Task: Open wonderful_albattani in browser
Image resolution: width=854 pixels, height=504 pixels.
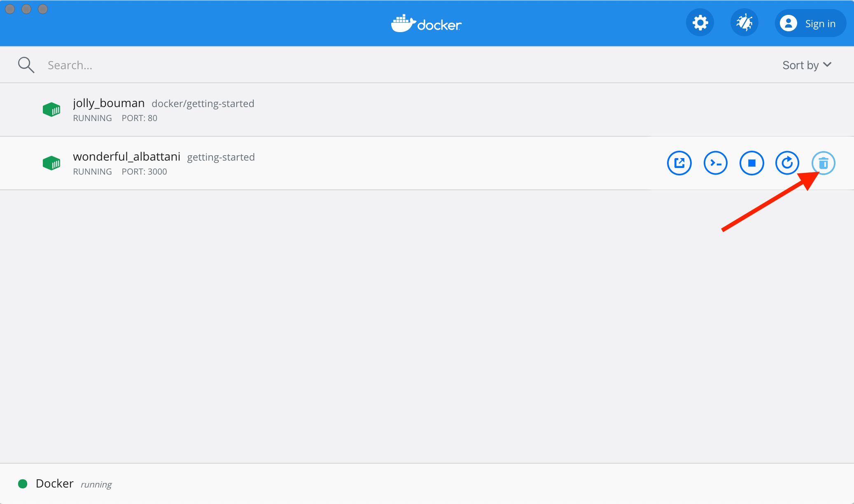Action: pos(679,163)
